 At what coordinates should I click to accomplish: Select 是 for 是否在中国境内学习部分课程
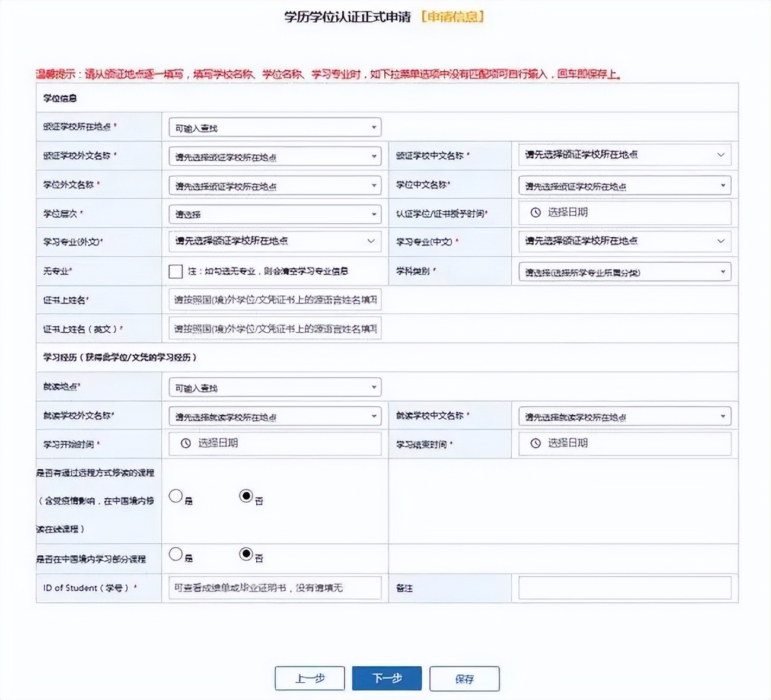pyautogui.click(x=176, y=554)
